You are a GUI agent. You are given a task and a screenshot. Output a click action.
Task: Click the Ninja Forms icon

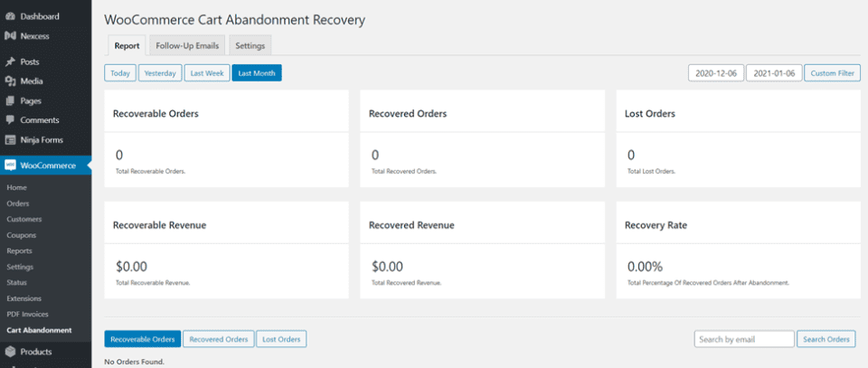coord(10,139)
